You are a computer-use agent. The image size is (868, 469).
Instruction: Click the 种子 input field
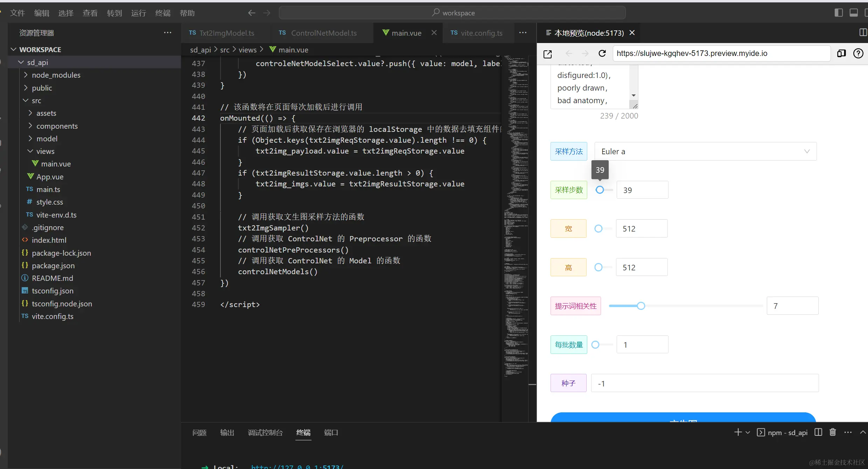(x=705, y=383)
